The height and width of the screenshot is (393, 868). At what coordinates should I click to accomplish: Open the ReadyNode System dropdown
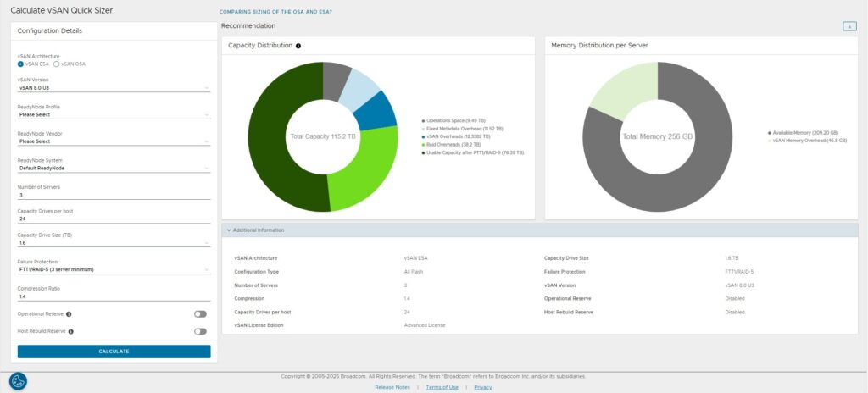coord(114,168)
